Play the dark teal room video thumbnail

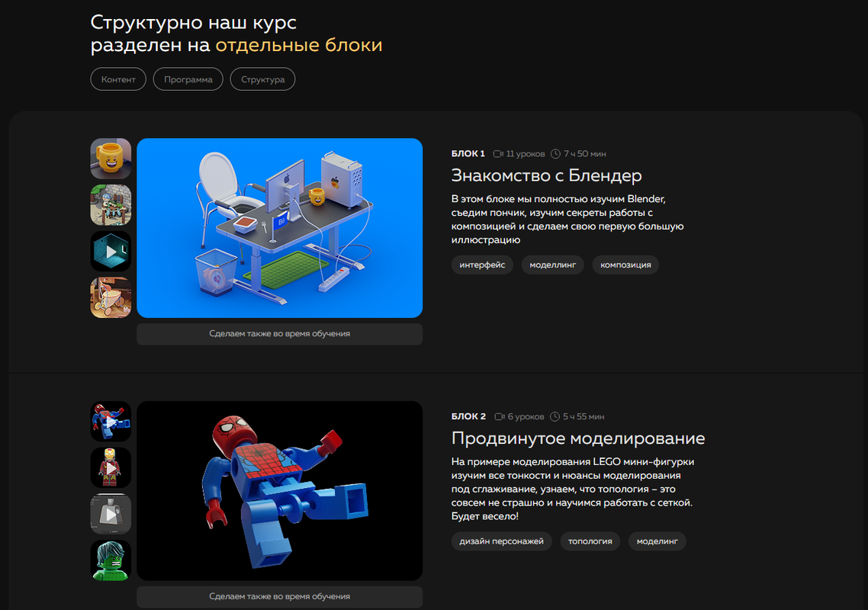(111, 252)
